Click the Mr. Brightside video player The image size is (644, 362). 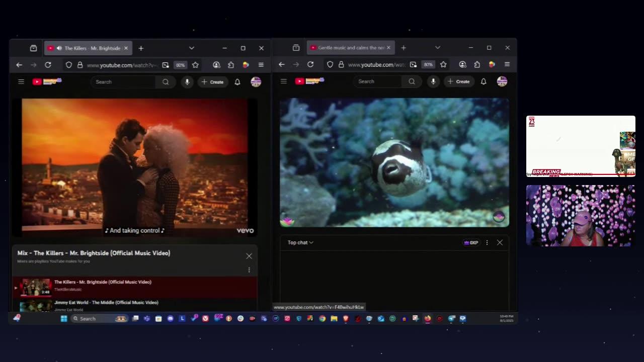(x=135, y=167)
